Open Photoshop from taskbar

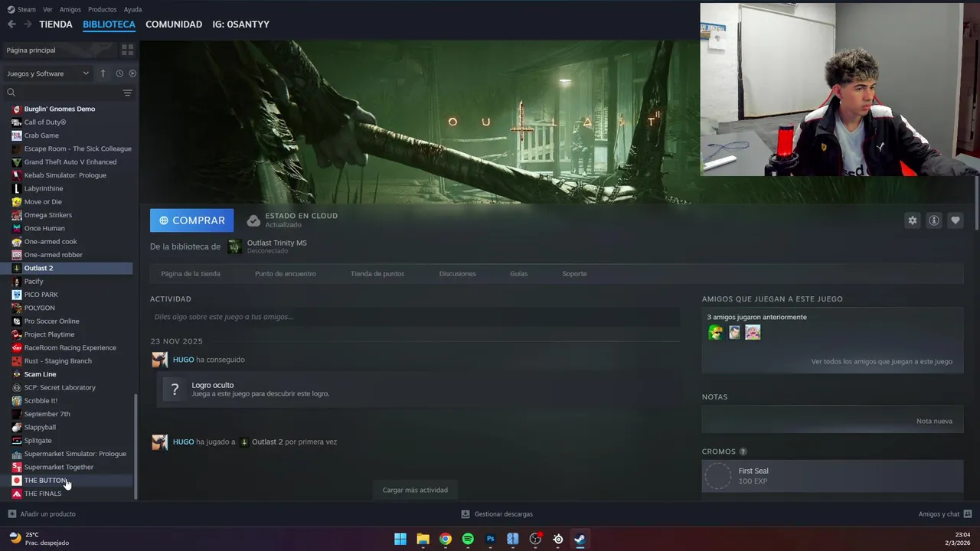[x=491, y=539]
